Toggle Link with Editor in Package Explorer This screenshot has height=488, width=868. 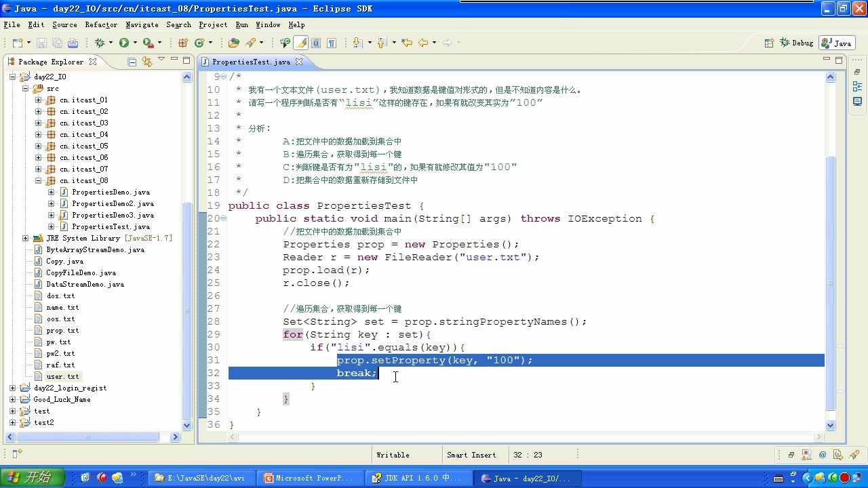click(146, 62)
